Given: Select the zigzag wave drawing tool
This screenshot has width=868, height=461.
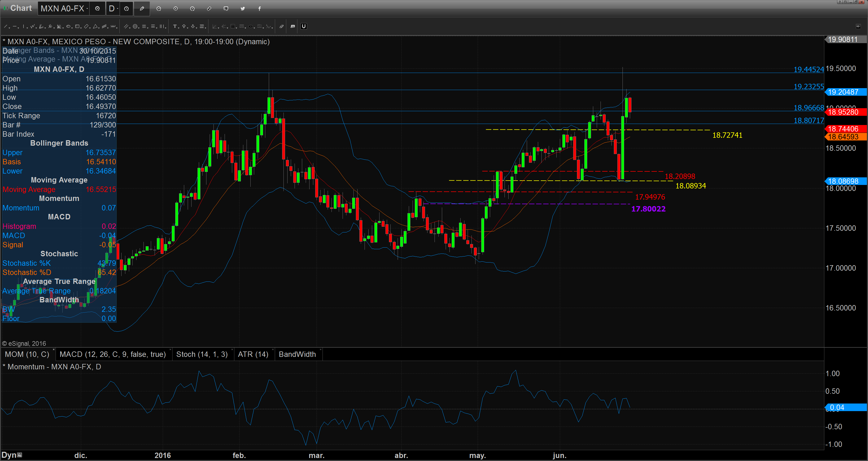Looking at the screenshot, I should pos(32,26).
